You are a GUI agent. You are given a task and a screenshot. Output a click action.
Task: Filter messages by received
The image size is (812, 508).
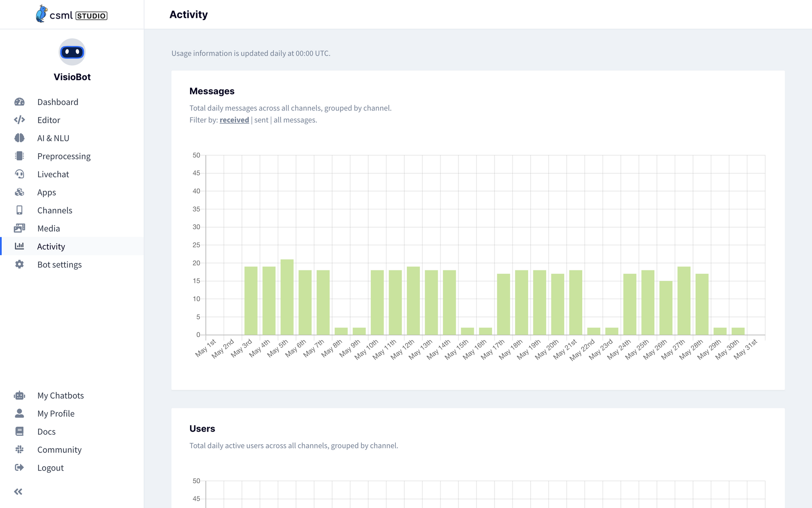click(x=234, y=120)
